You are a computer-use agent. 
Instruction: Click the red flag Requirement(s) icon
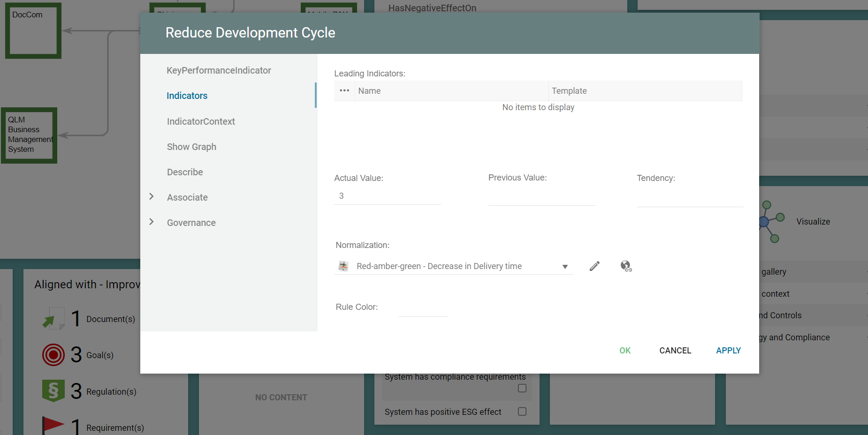pos(53,425)
